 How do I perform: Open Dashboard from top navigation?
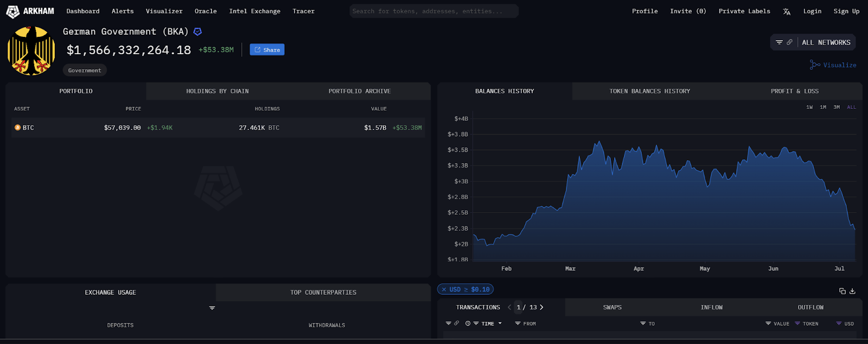(83, 11)
